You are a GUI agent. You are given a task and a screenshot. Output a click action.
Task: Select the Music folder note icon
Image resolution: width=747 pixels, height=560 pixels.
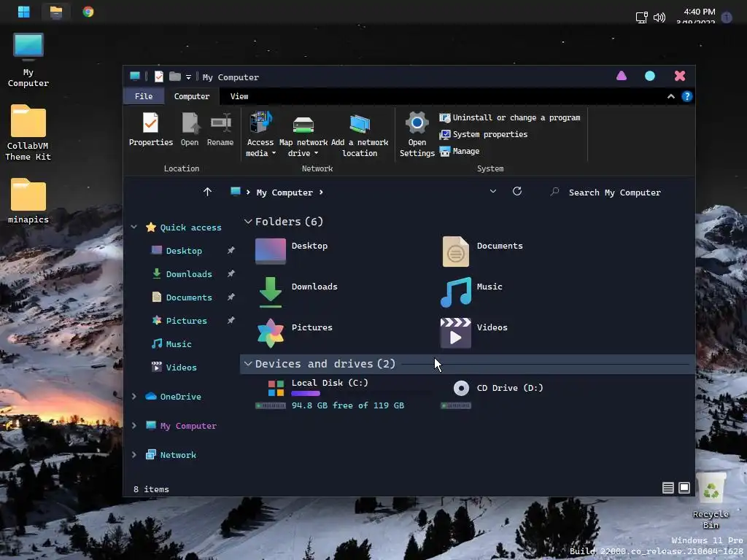point(456,292)
